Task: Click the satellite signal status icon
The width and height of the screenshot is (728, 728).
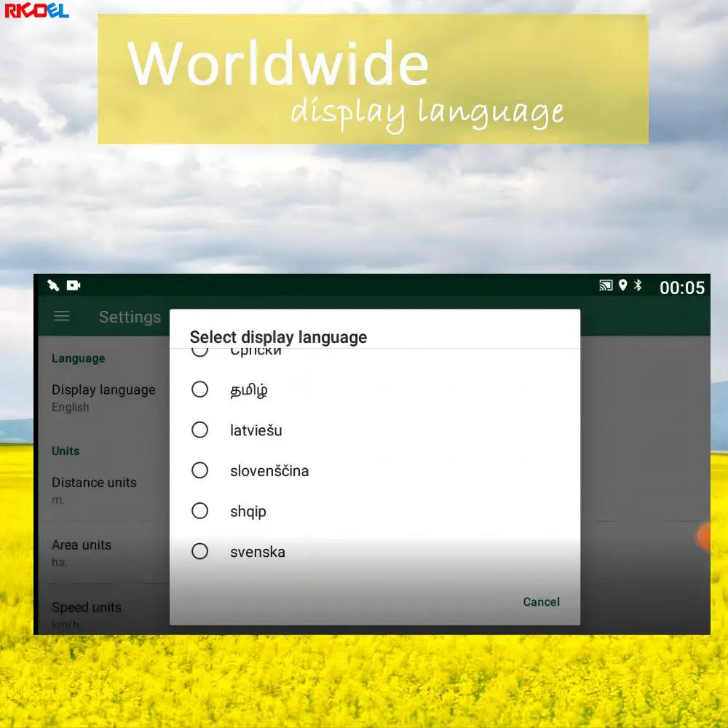Action: pyautogui.click(x=53, y=285)
